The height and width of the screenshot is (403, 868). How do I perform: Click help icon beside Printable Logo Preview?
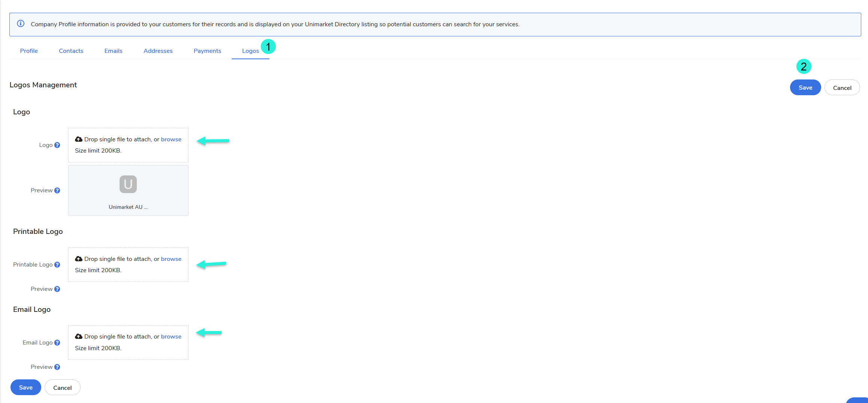click(57, 289)
